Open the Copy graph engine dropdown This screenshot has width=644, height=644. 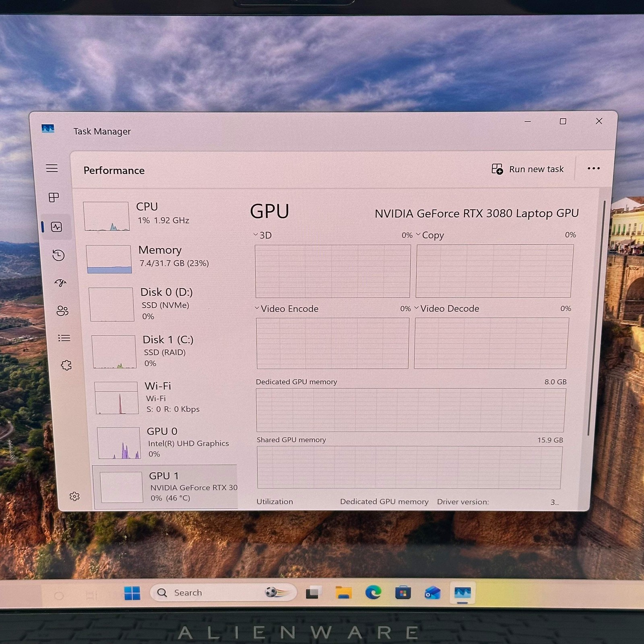(x=418, y=234)
